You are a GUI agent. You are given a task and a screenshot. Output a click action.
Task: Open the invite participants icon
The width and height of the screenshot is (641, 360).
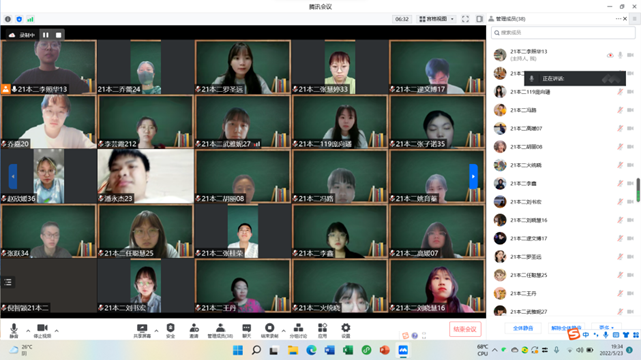tap(194, 330)
